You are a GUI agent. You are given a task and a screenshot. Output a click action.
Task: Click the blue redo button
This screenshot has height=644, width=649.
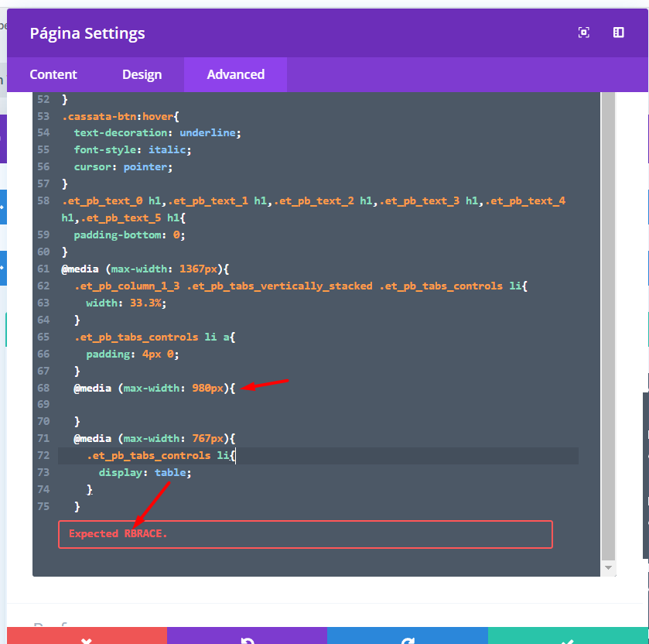click(x=408, y=635)
